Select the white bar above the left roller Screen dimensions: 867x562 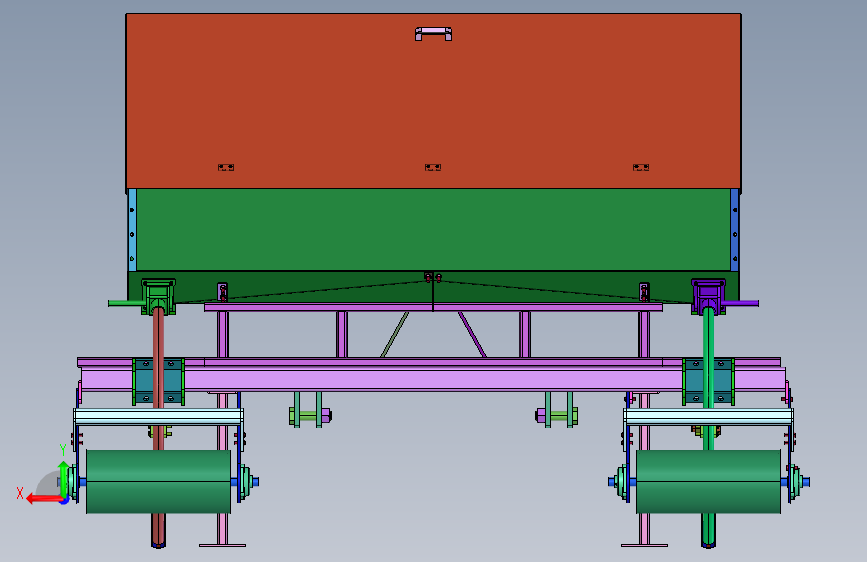tap(159, 417)
